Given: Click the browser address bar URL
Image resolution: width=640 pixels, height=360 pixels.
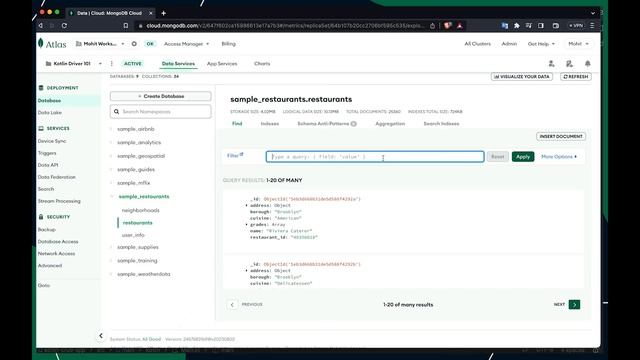Looking at the screenshot, I should click(x=285, y=26).
